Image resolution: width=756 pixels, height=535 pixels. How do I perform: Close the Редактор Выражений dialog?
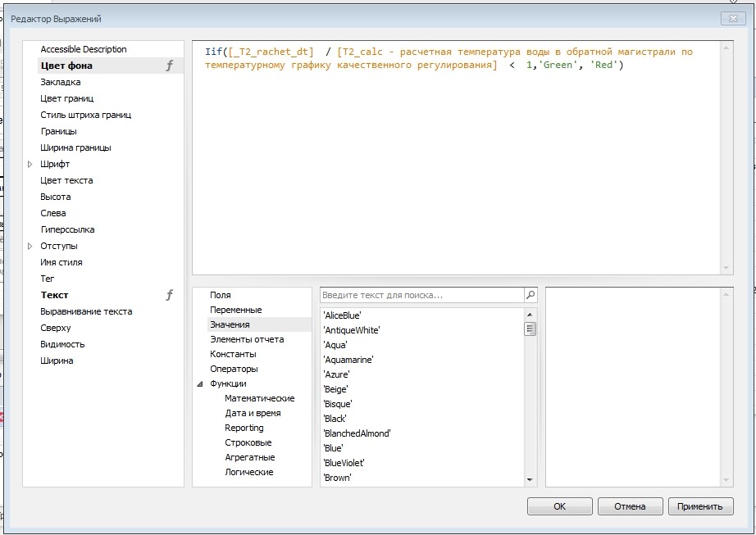click(731, 18)
